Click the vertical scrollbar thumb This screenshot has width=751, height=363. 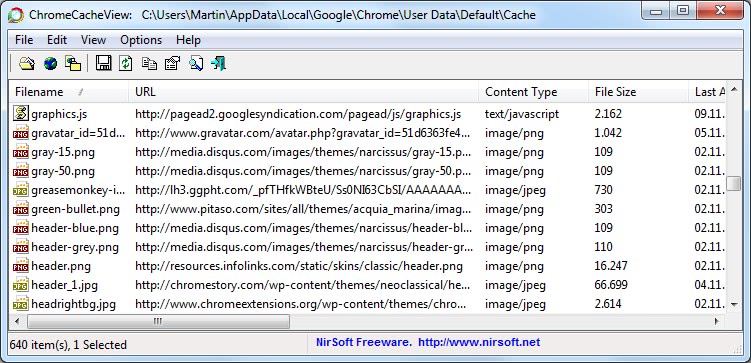tap(733, 183)
